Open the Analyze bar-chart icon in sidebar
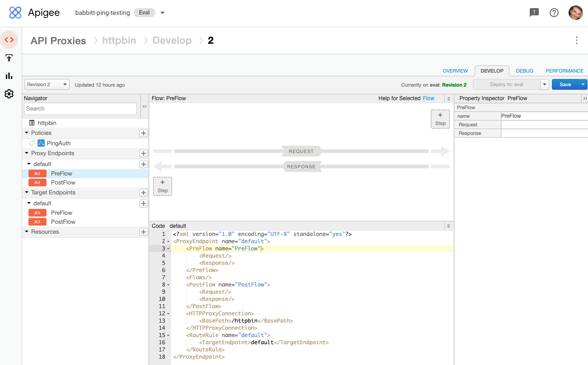This screenshot has height=365, width=588. [9, 76]
